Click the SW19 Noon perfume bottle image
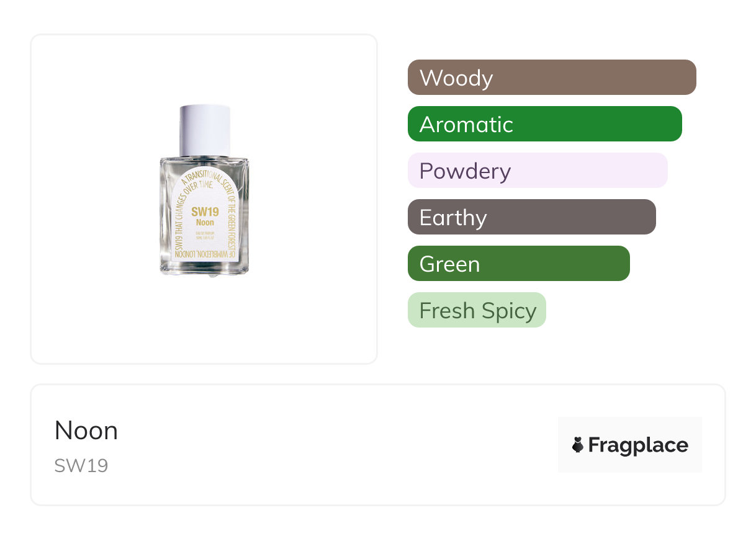756x536 pixels. (204, 191)
